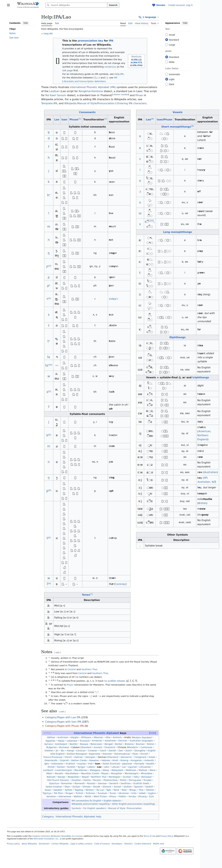Open the main menu hamburger icon
Viewport: 222px width, 868px height.
pos(8,5)
